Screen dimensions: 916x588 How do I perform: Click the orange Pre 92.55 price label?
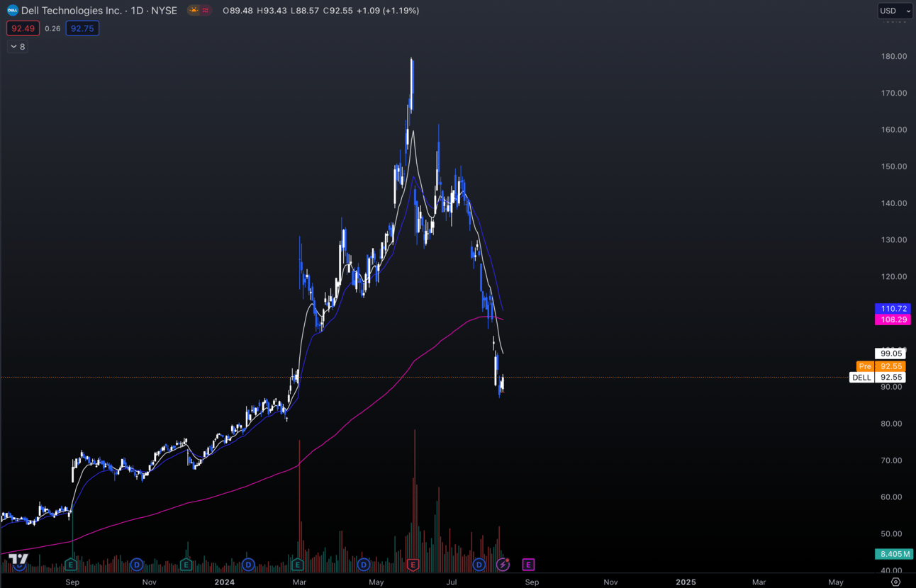coord(881,366)
